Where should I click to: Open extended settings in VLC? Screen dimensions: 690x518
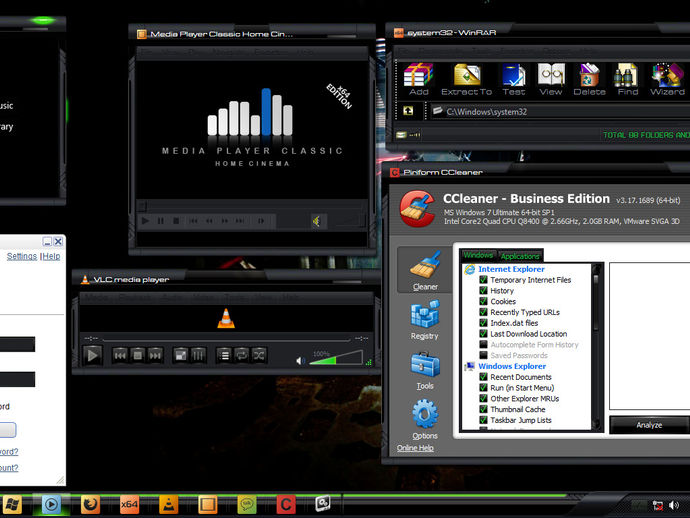point(198,355)
